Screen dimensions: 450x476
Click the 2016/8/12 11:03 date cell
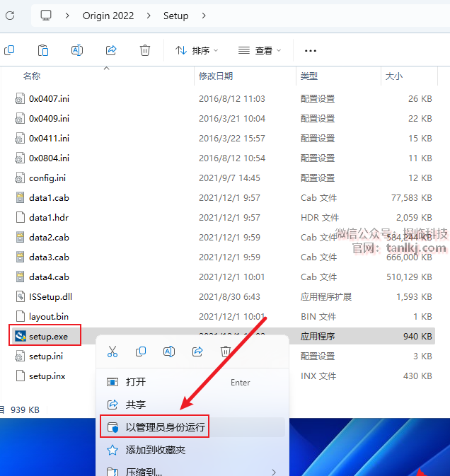232,98
